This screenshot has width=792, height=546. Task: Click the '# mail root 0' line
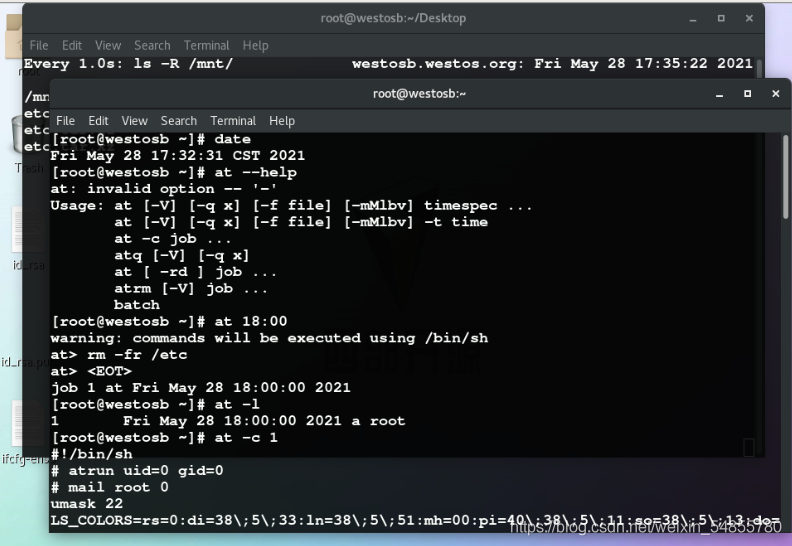coord(110,487)
